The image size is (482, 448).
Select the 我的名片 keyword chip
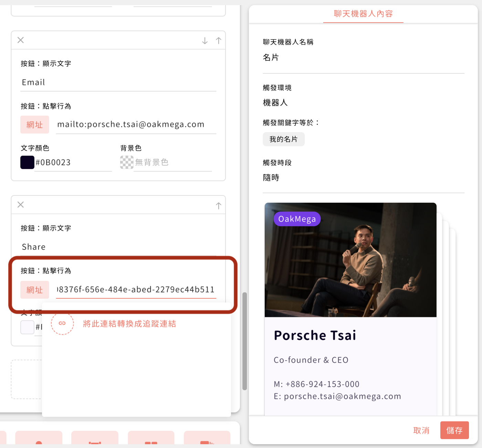pyautogui.click(x=284, y=139)
